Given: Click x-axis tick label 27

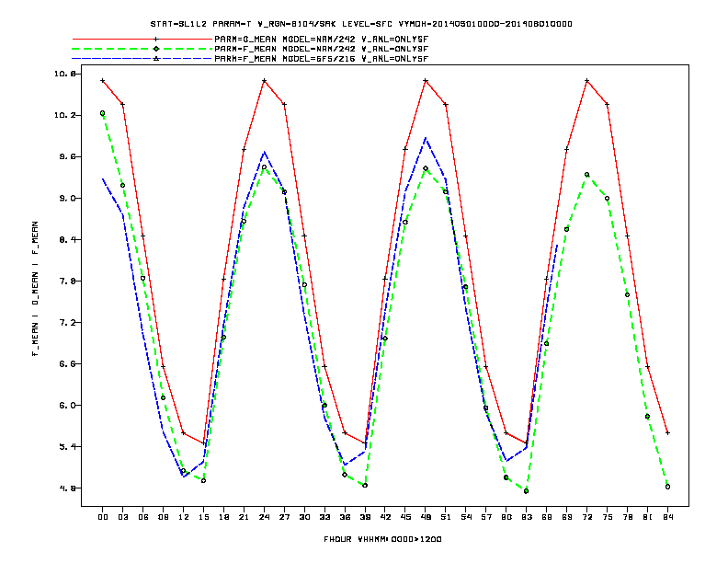Looking at the screenshot, I should click(284, 517).
